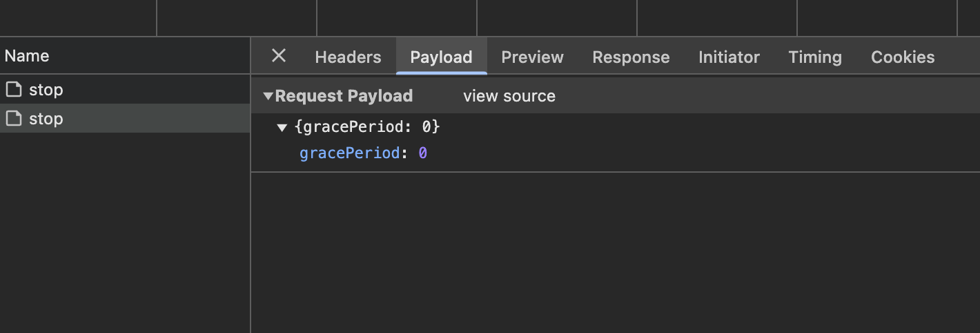The height and width of the screenshot is (333, 980).
Task: Switch to the Preview tab
Action: point(532,57)
